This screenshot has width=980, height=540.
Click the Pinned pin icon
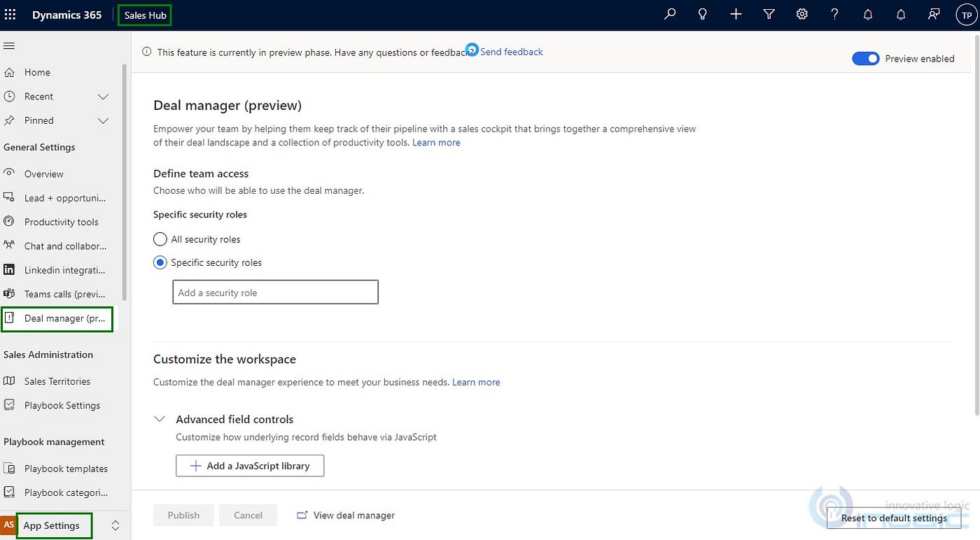click(x=9, y=120)
